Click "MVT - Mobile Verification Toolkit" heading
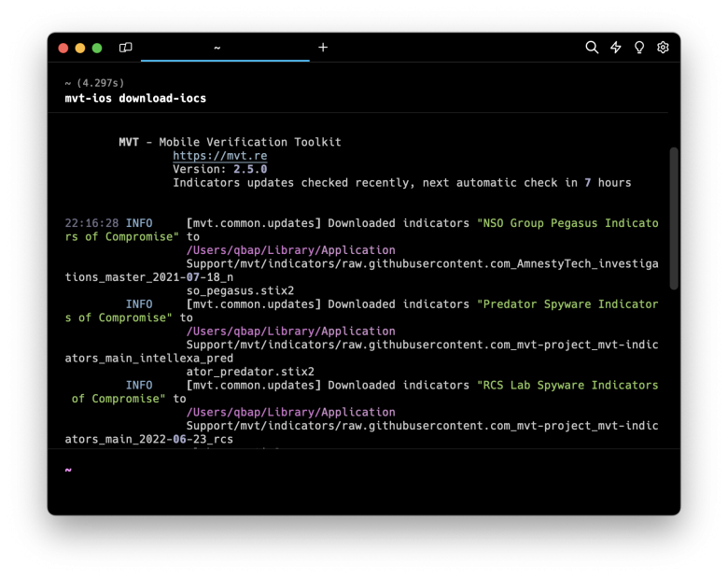728x578 pixels. pyautogui.click(x=230, y=142)
